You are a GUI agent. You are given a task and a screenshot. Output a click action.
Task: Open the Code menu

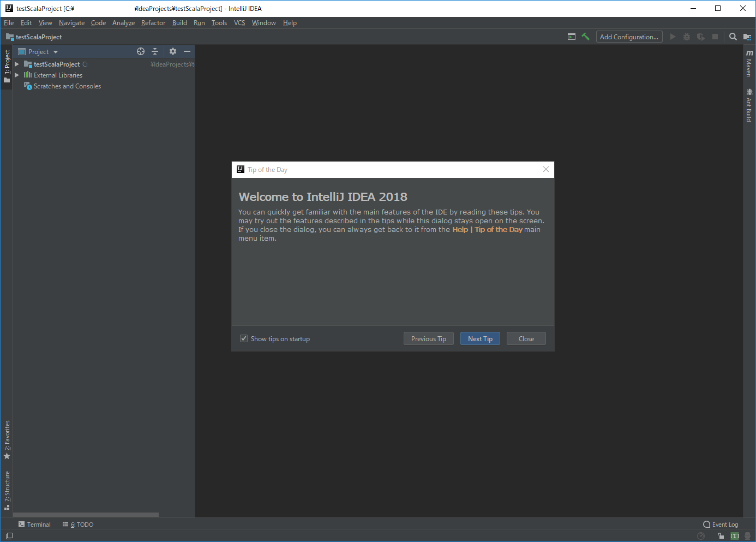click(98, 23)
